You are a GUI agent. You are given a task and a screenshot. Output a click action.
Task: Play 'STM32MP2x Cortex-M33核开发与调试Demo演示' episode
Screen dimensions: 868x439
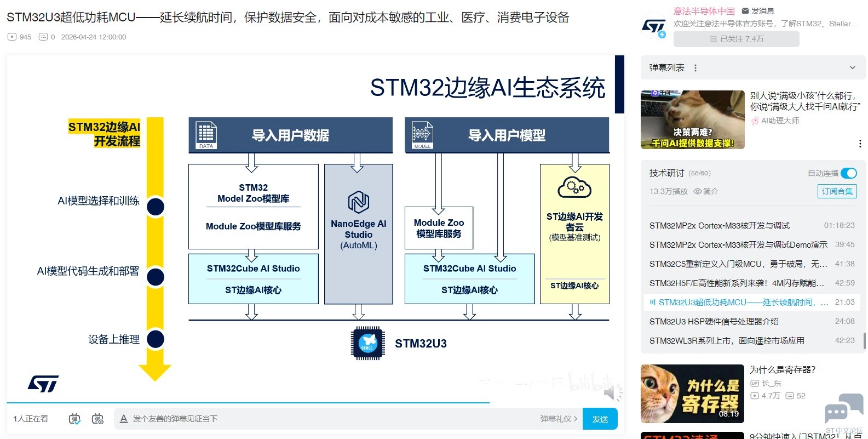point(752,244)
